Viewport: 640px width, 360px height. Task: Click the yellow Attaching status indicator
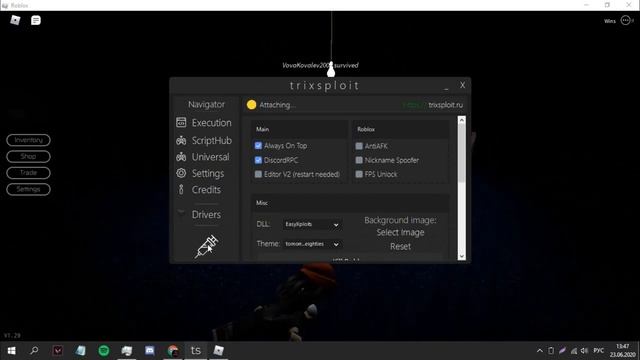[x=251, y=105]
